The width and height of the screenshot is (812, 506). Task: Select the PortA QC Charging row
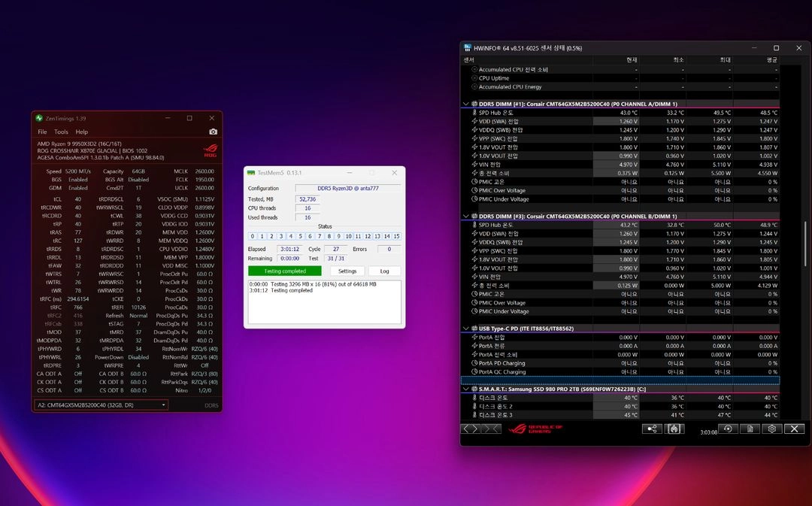tap(620, 372)
